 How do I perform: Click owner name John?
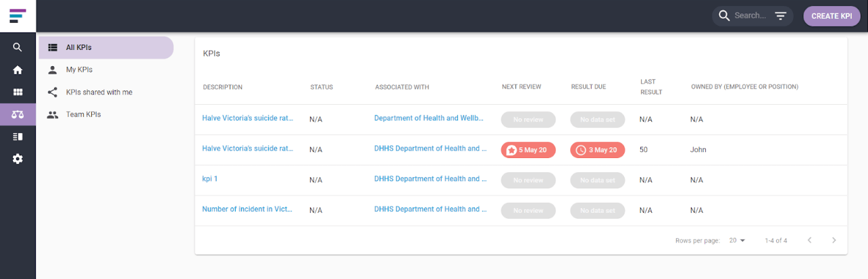point(698,149)
